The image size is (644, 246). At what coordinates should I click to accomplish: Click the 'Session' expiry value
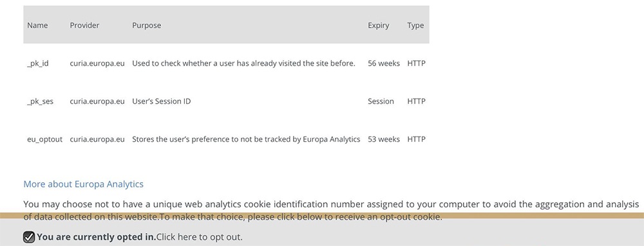click(x=381, y=101)
